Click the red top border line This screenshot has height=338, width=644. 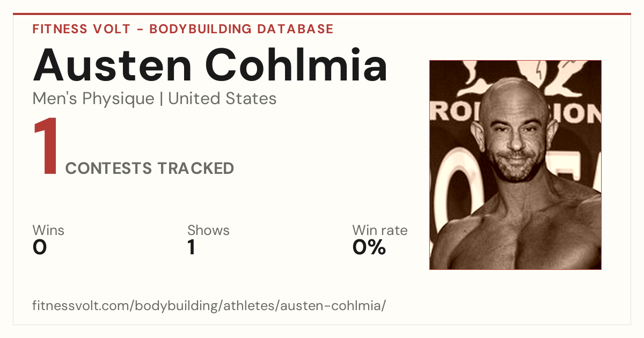(x=322, y=14)
